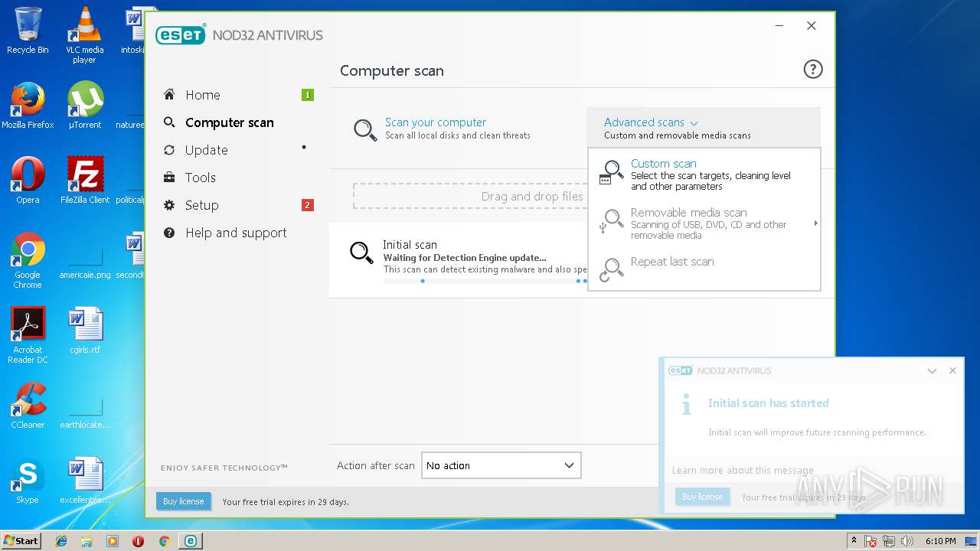The image size is (980, 551).
Task: Click Scan your computer link
Action: 436,122
